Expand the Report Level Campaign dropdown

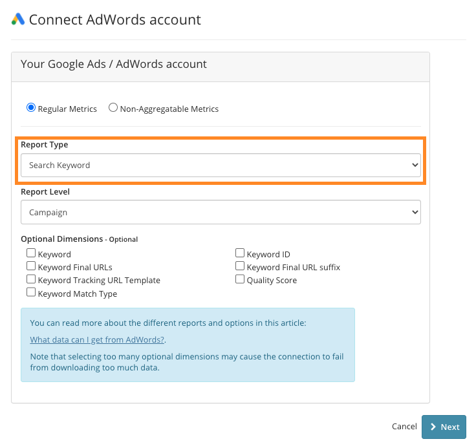[221, 212]
